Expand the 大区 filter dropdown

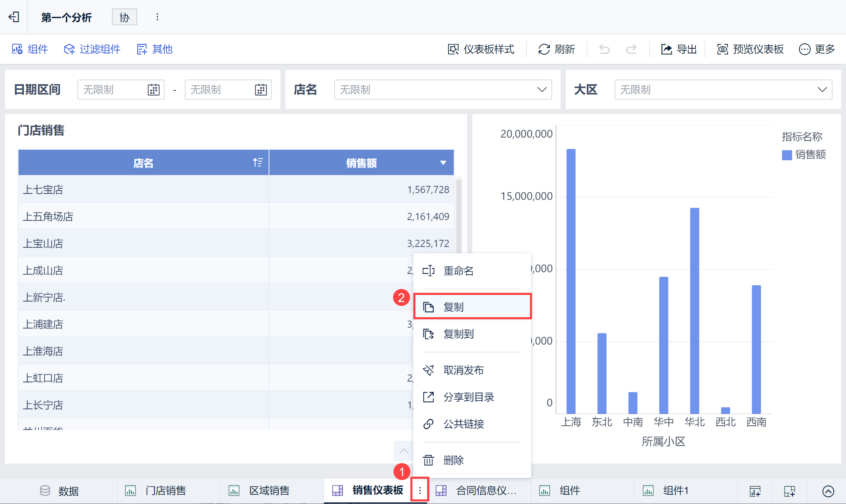(x=822, y=90)
